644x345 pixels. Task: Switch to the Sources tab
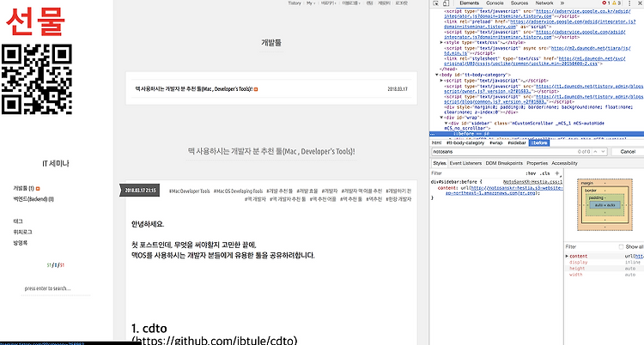tap(519, 3)
